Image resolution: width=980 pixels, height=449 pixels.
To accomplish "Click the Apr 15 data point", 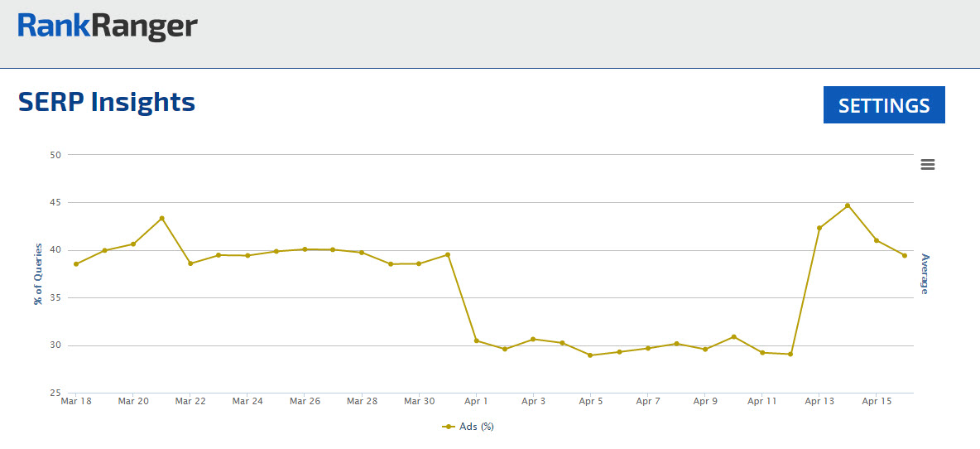I will pyautogui.click(x=877, y=240).
